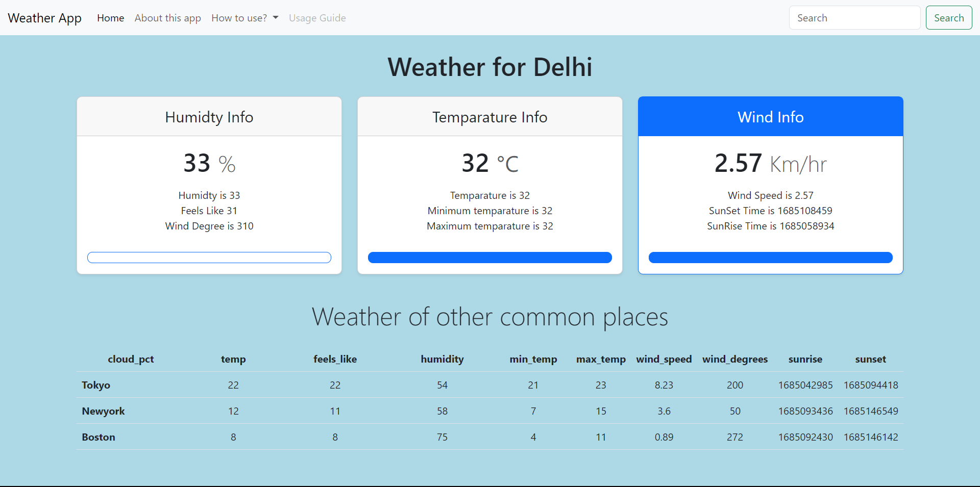Viewport: 980px width, 487px height.
Task: Click the humidity column header
Action: click(x=442, y=359)
